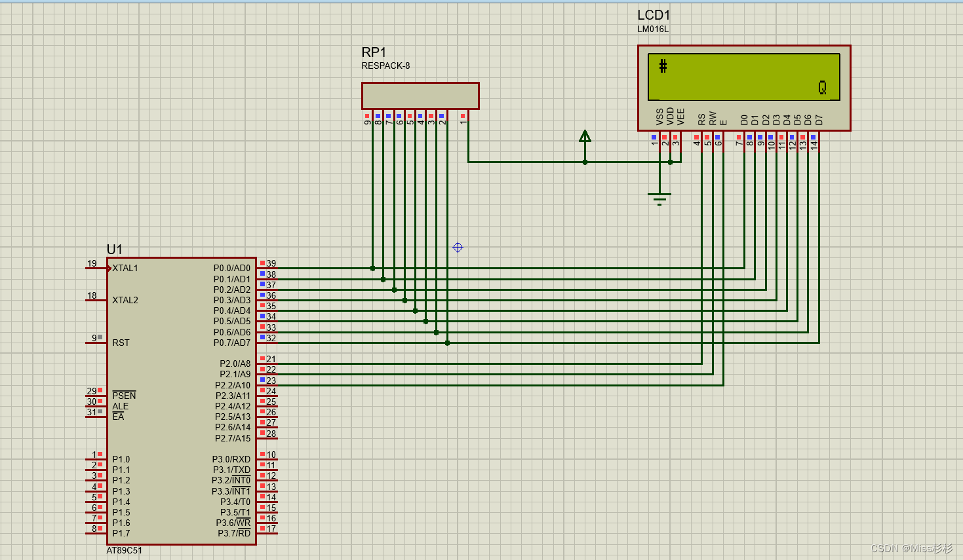Click the P3.4/T0 pin label
This screenshot has height=560, width=963.
tap(235, 502)
